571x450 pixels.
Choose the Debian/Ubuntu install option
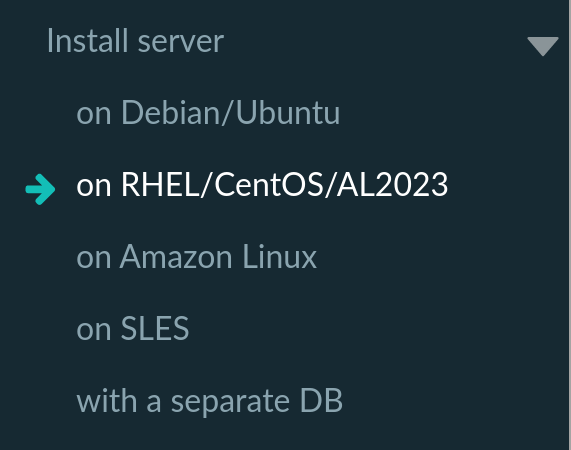pos(208,112)
